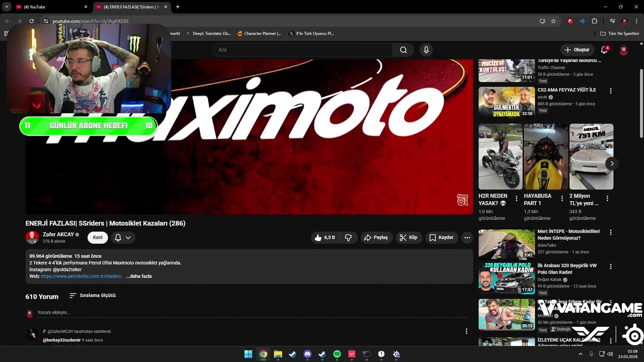Viewport: 644px width, 362px height.
Task: Reload the page in Chrome
Action: point(31,21)
